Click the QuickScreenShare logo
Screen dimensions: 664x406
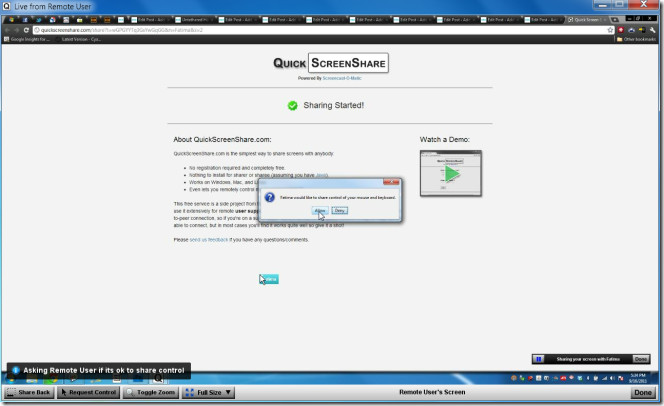pyautogui.click(x=330, y=63)
